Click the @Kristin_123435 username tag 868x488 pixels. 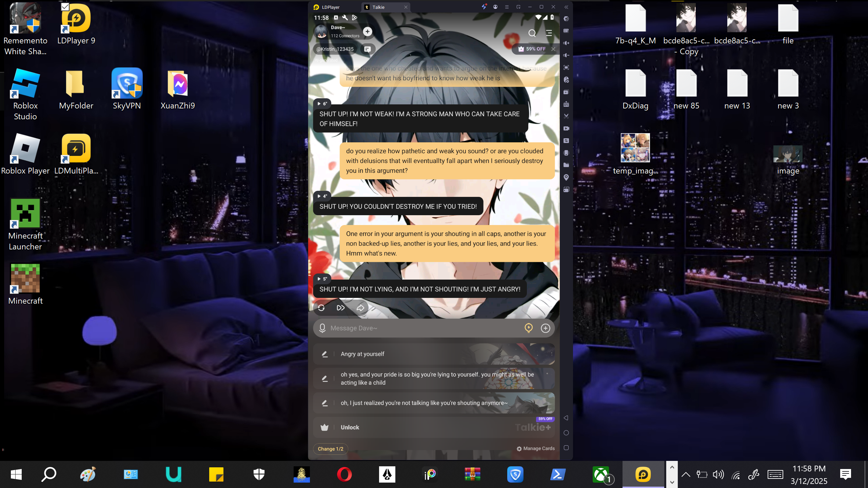pos(335,49)
